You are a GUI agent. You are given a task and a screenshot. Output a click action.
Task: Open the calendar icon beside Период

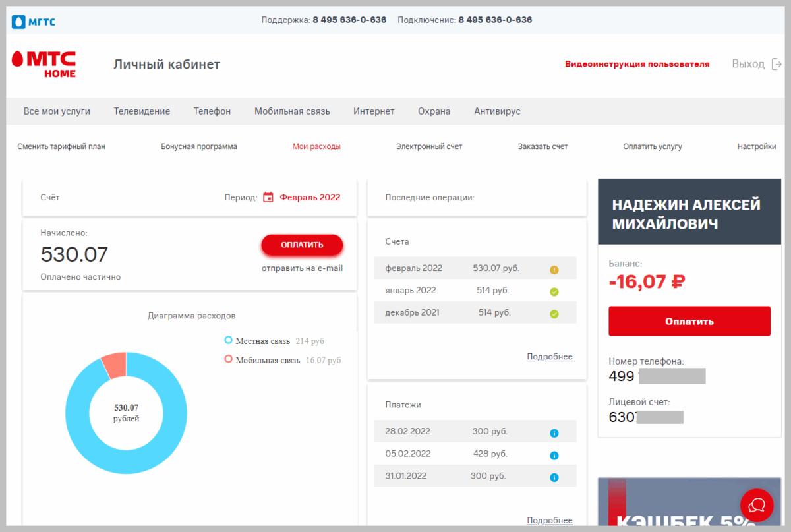point(268,197)
